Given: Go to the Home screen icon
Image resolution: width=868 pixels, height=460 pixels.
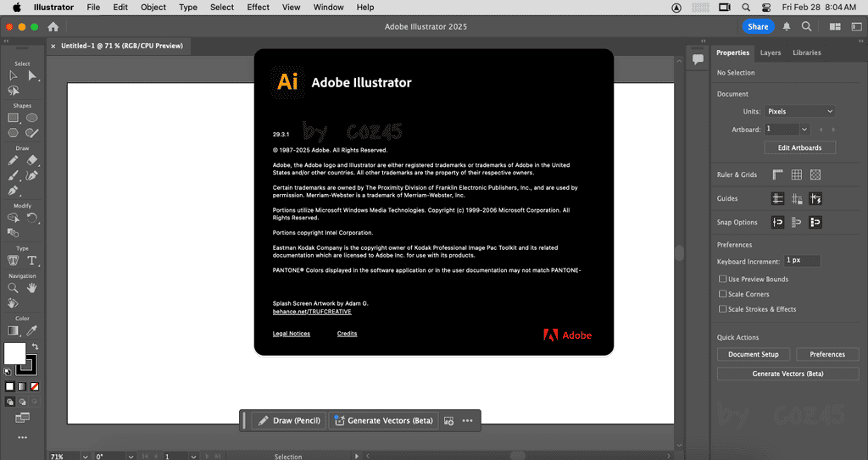Looking at the screenshot, I should [53, 26].
